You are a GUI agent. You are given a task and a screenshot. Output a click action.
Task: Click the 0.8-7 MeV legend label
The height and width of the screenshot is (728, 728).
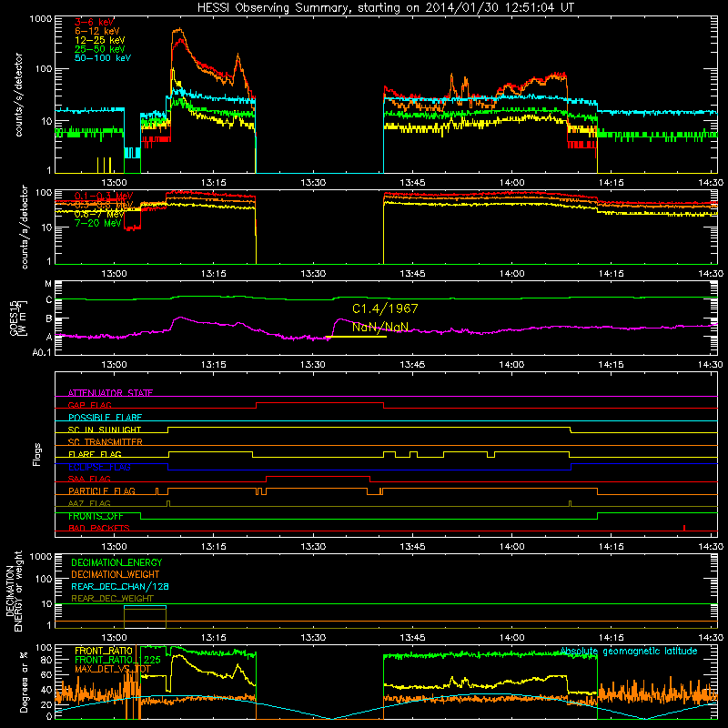pos(99,214)
